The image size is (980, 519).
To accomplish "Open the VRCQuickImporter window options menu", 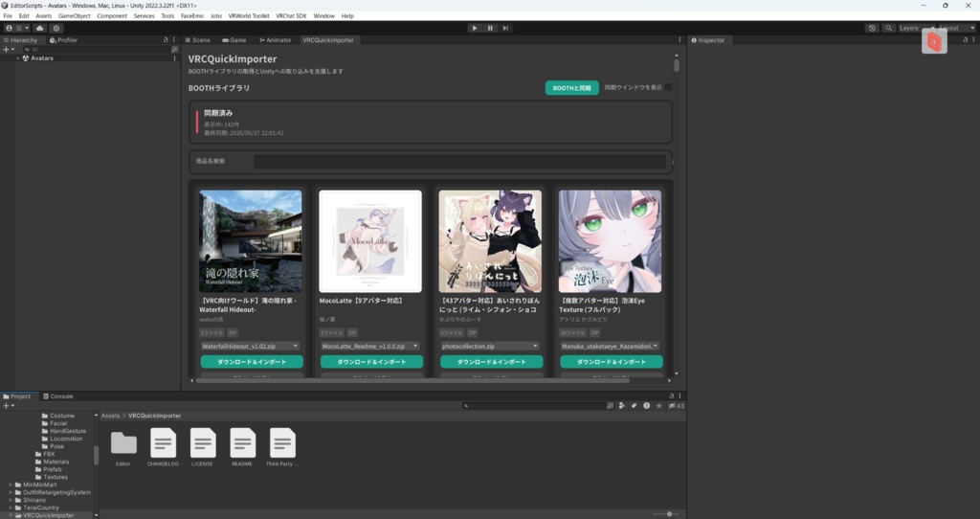I will (679, 39).
